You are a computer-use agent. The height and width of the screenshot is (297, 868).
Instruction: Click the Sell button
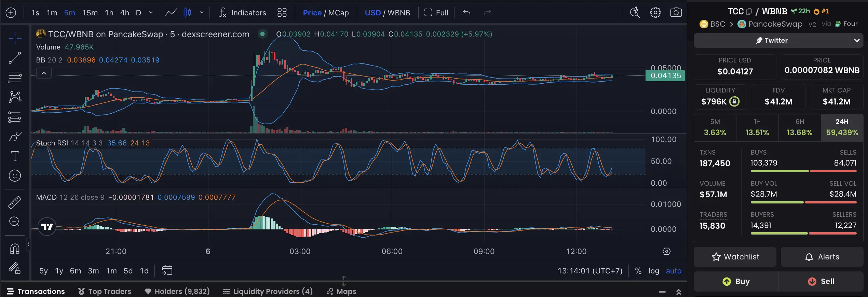click(x=821, y=281)
